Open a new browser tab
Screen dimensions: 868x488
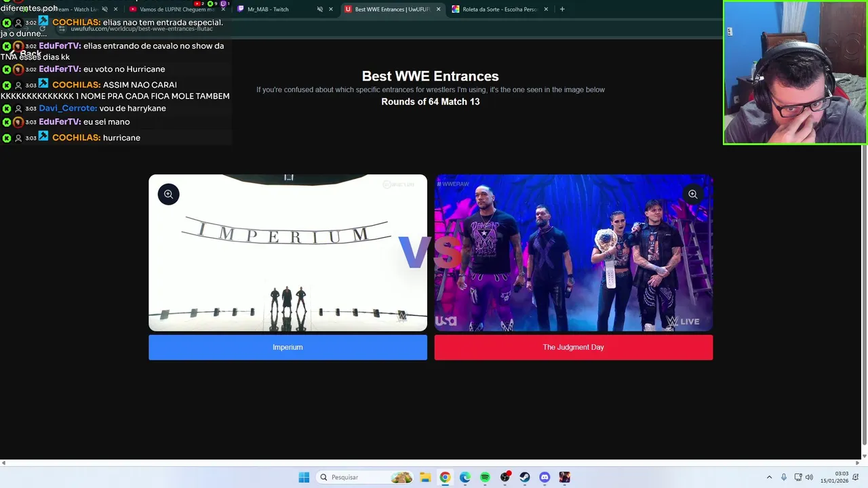point(561,9)
